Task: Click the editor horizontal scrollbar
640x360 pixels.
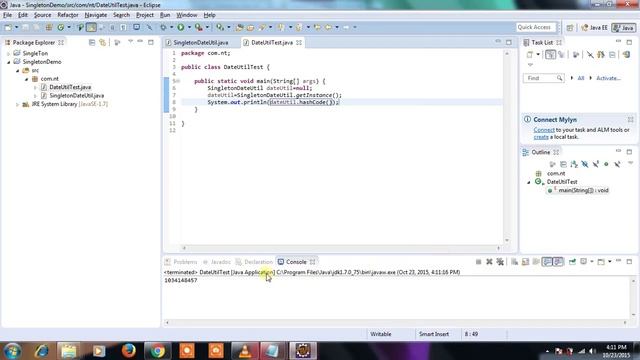Action: (341, 248)
